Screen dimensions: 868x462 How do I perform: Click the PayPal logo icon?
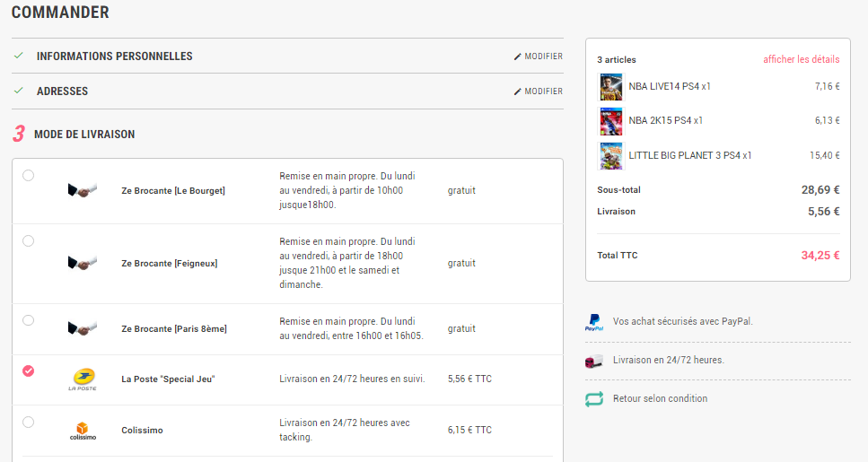[x=593, y=322]
